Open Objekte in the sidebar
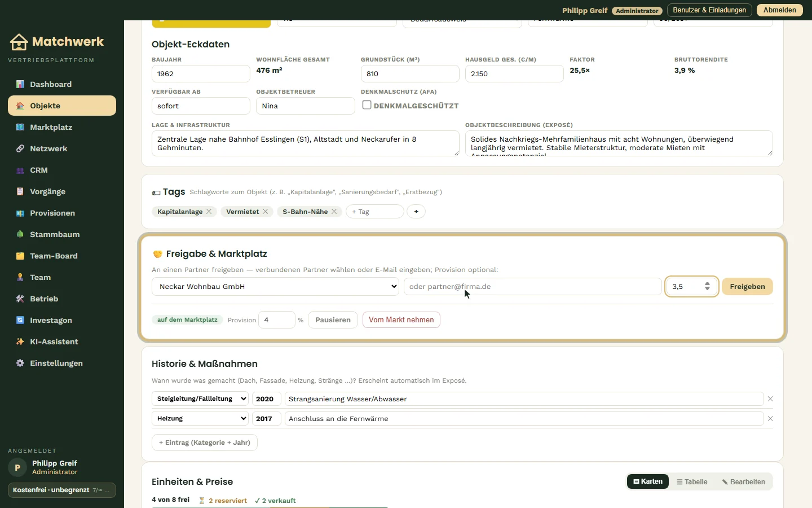Viewport: 812px width, 508px height. point(62,106)
